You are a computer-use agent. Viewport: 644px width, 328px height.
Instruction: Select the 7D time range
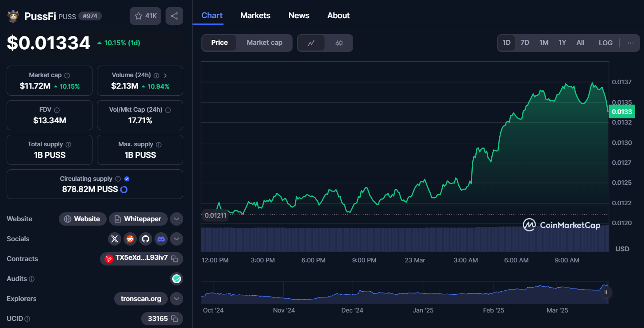pyautogui.click(x=525, y=43)
